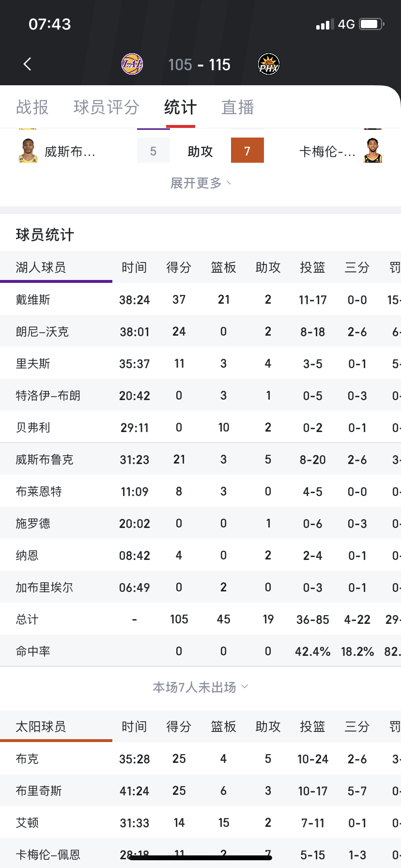
Task: Tap the signal strength icon
Action: 325,24
